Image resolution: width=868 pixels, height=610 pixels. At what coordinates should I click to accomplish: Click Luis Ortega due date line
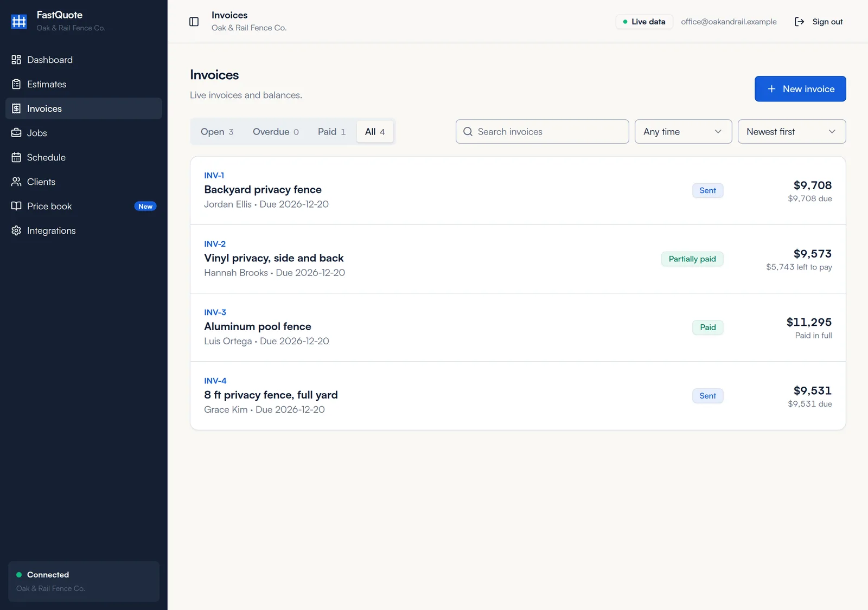(x=266, y=341)
